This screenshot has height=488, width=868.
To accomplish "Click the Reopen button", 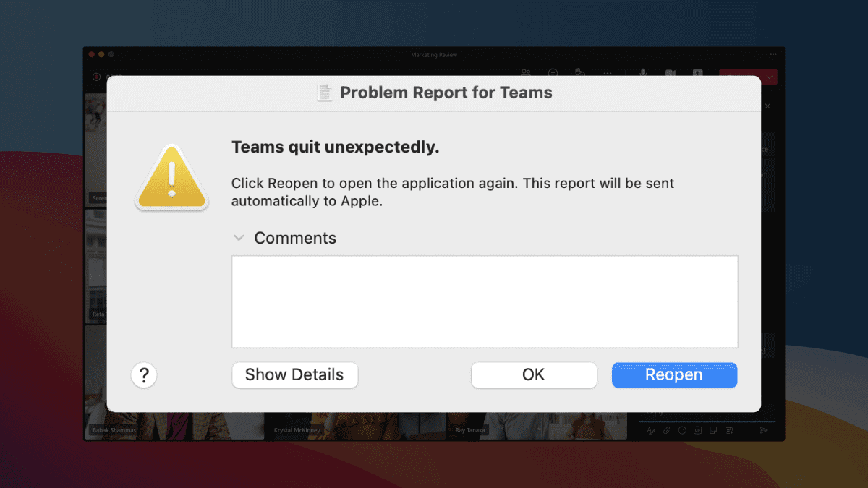I will [x=674, y=375].
